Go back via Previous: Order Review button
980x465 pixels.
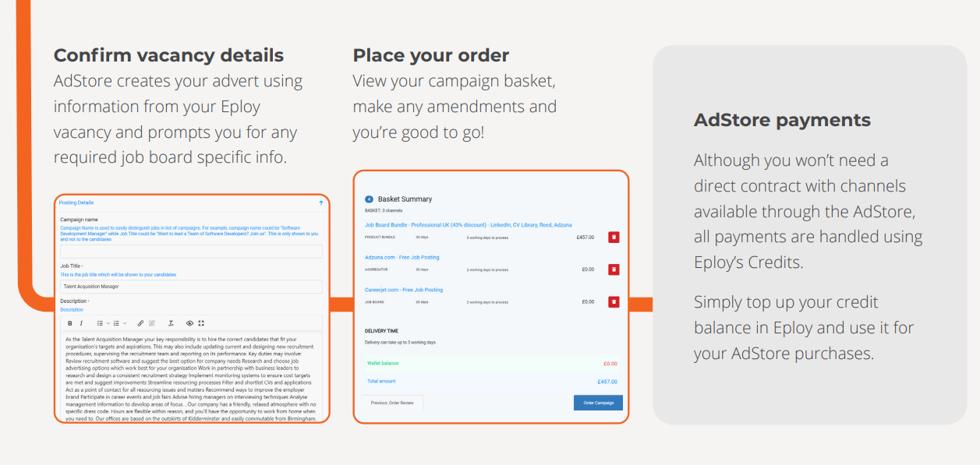(392, 403)
